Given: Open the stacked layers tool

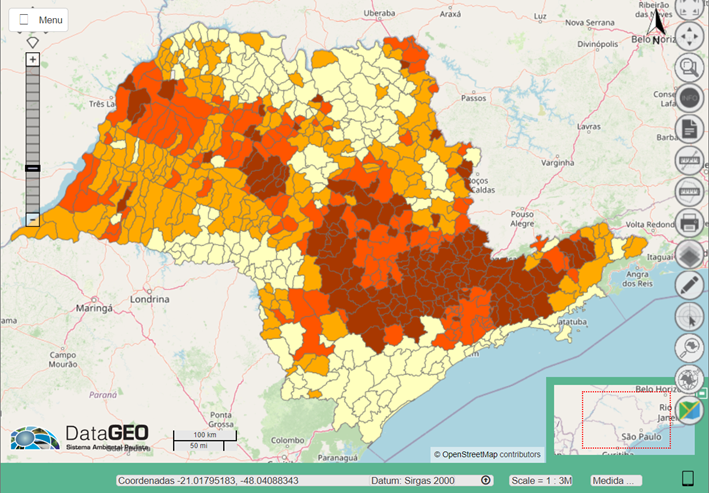Looking at the screenshot, I should pos(688,252).
